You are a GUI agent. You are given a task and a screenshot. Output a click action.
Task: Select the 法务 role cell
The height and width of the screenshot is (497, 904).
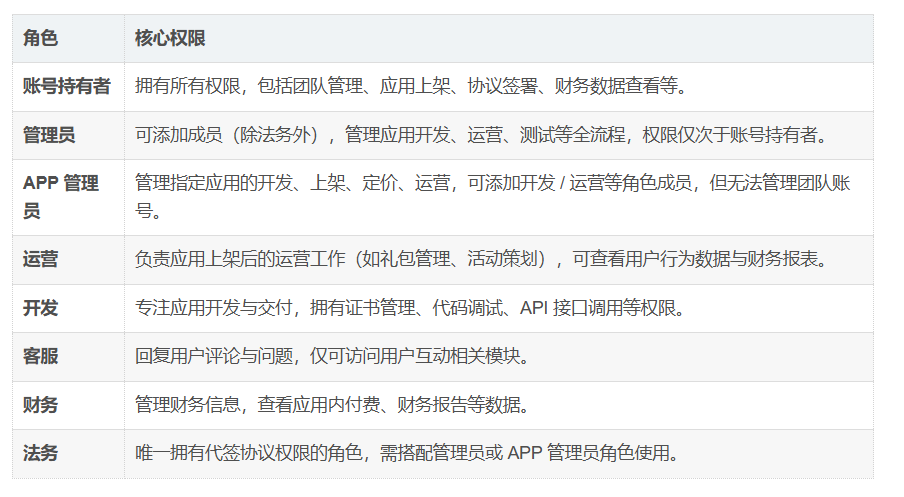(68, 454)
